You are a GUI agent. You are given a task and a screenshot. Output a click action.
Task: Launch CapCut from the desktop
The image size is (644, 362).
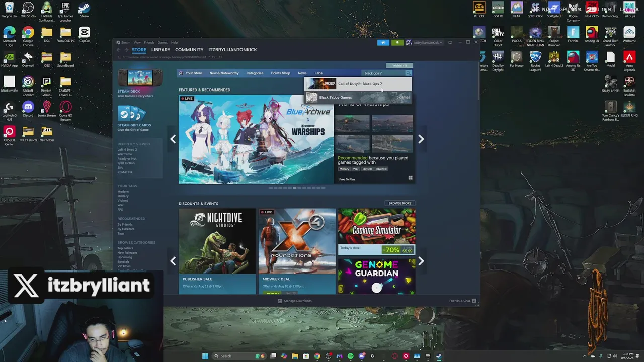tap(84, 34)
